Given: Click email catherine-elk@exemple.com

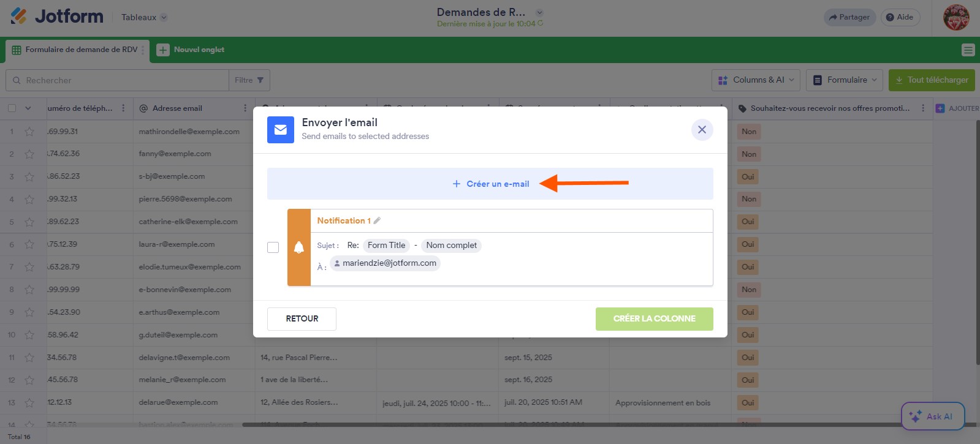Looking at the screenshot, I should (x=188, y=222).
